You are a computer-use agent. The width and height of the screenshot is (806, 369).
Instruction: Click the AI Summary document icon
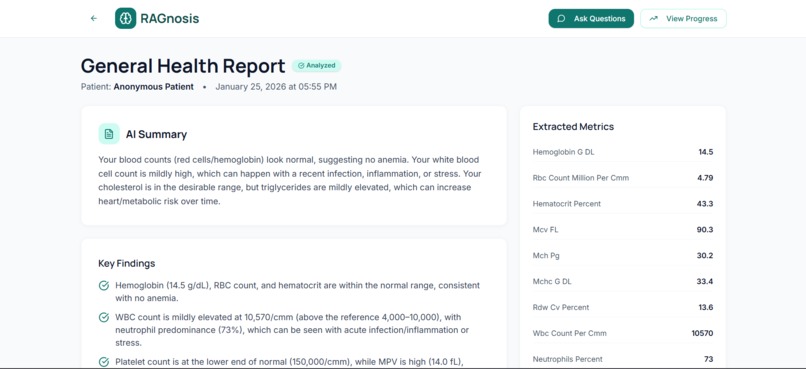tap(109, 134)
